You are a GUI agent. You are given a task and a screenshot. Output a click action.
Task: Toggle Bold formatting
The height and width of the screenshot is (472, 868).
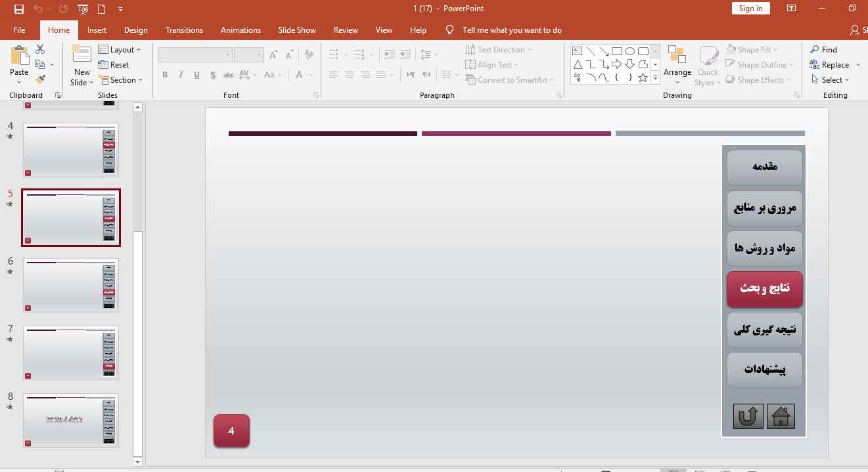coord(164,75)
